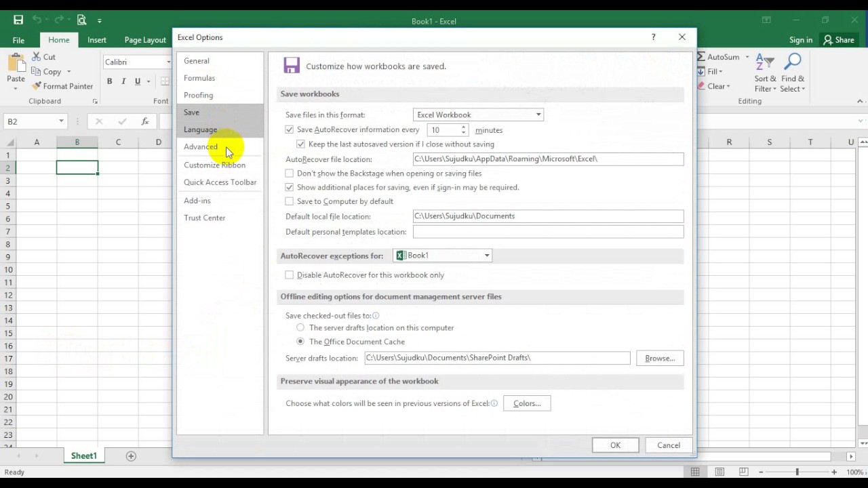This screenshot has height=488, width=868.
Task: Open the File tab
Action: coord(18,40)
